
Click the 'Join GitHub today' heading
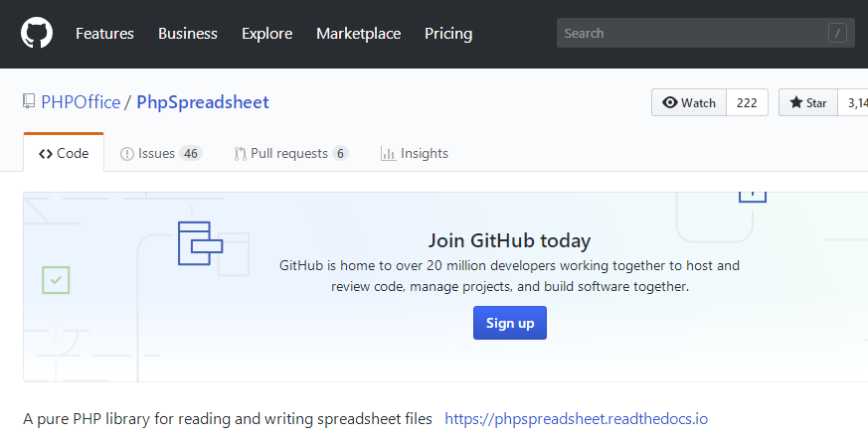pyautogui.click(x=509, y=240)
